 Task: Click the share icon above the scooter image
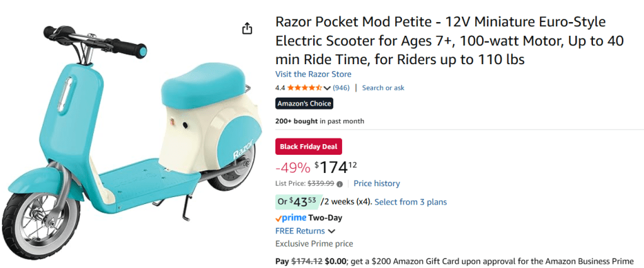coord(247,28)
